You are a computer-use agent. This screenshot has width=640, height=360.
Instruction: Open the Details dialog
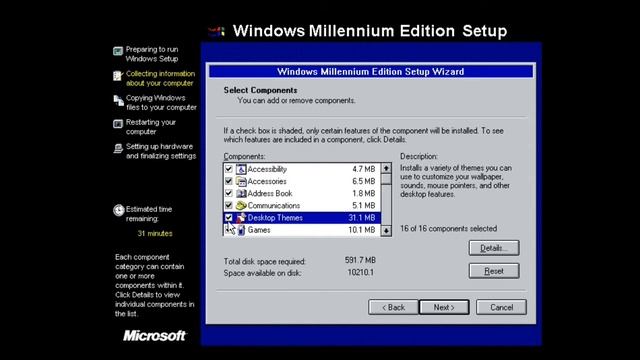494,248
